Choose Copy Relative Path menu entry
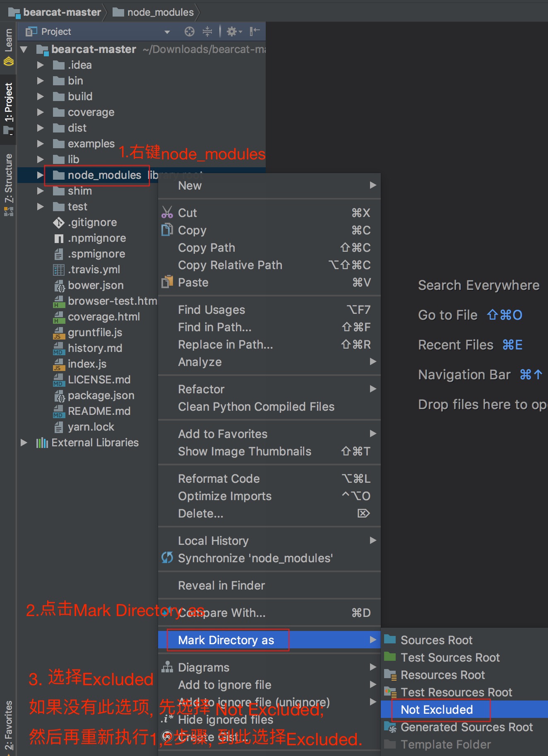 pos(230,265)
